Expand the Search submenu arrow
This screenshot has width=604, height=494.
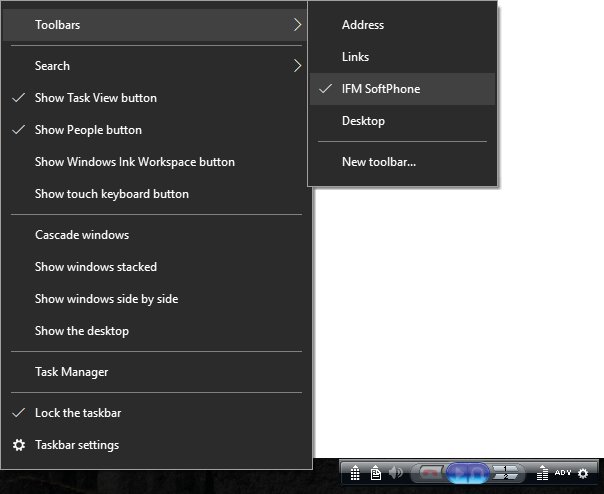click(x=297, y=66)
